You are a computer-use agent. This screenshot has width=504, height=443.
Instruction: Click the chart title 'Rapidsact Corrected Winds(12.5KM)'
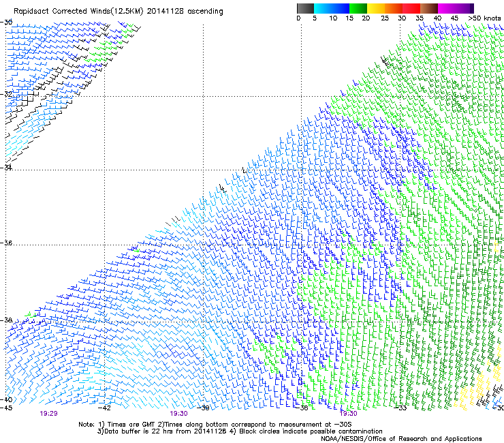tap(78, 12)
